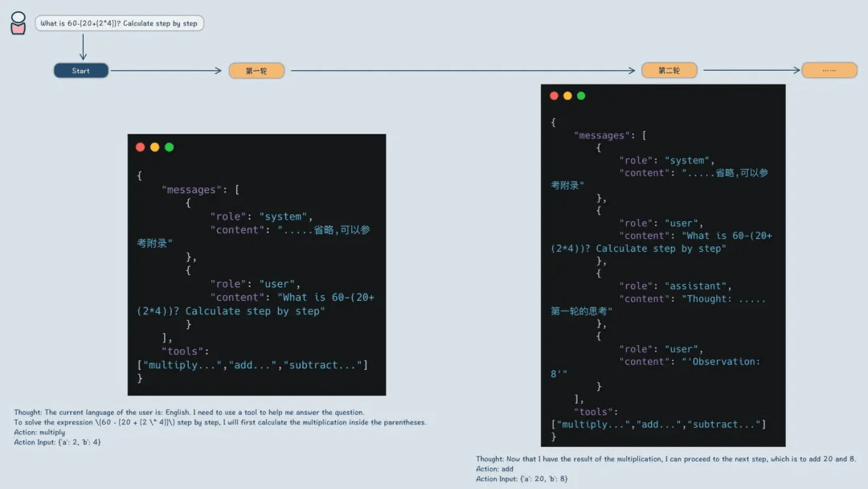
Task: Click the red dot on left code window
Action: click(x=141, y=147)
